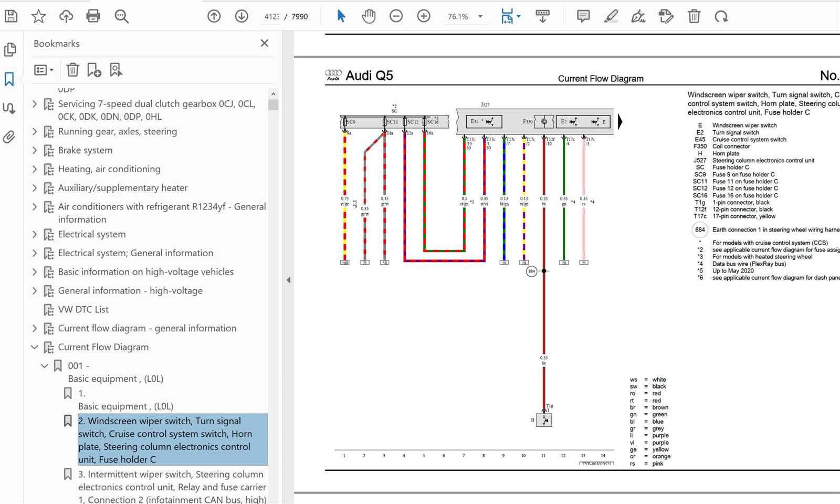Click 'Steering column electronics control unit' legend text
Screen dimensions: 840x504
(x=763, y=161)
